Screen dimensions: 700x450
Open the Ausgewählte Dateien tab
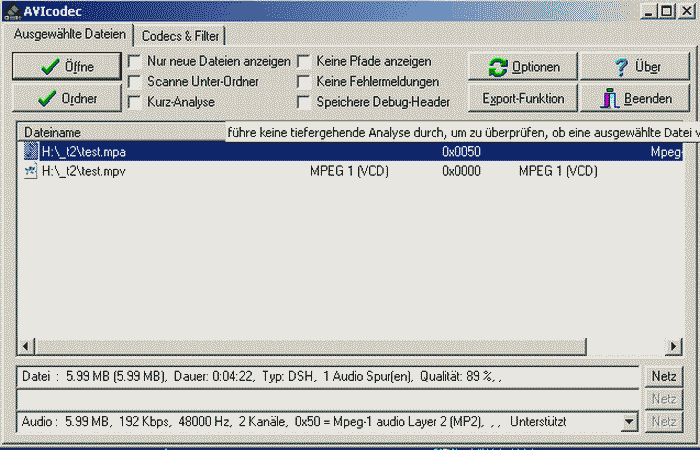[70, 35]
